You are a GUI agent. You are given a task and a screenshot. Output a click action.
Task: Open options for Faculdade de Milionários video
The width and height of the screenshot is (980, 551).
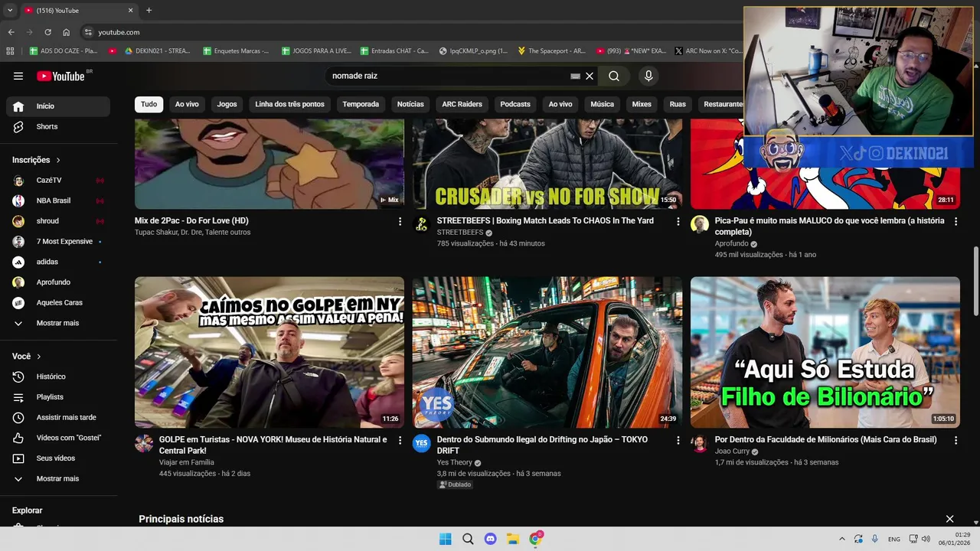point(955,440)
